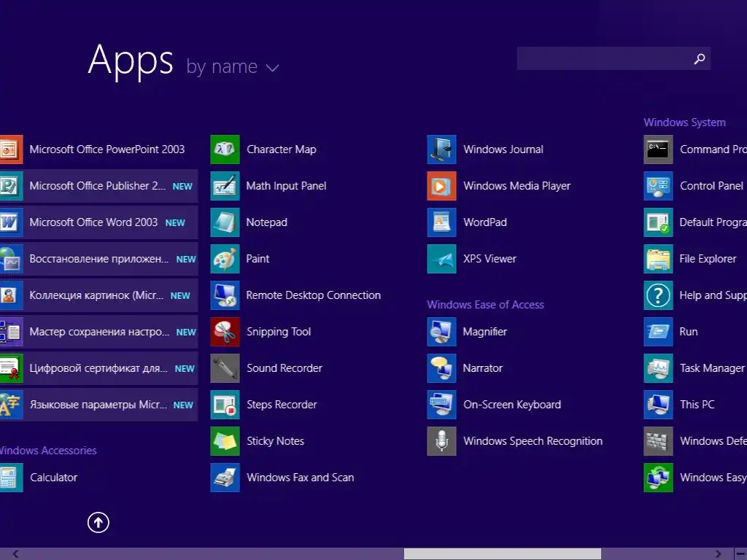Screen dimensions: 747x560
Task: Open Цифровой сертификат для... entry
Action: point(98,368)
